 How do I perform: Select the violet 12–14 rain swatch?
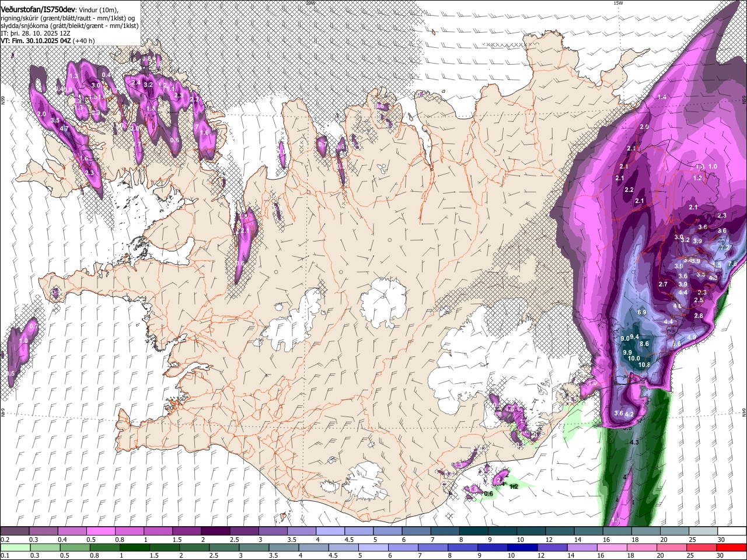pos(553,548)
